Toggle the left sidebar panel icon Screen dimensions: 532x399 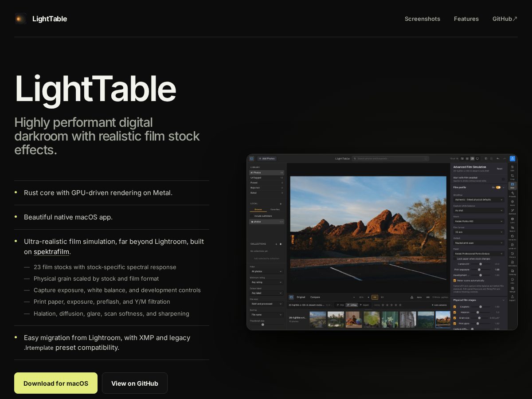coord(251,158)
